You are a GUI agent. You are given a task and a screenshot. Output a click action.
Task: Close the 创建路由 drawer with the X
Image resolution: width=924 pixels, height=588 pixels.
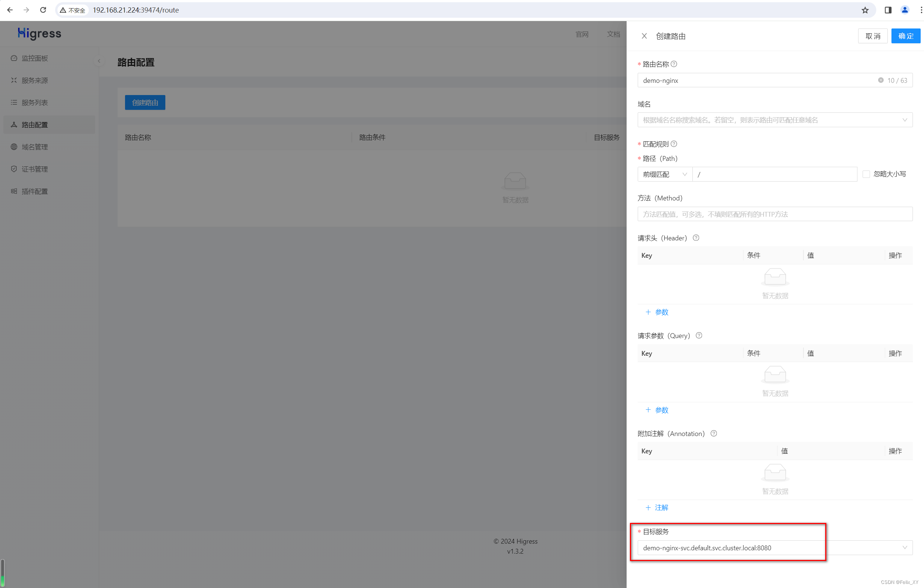point(644,36)
